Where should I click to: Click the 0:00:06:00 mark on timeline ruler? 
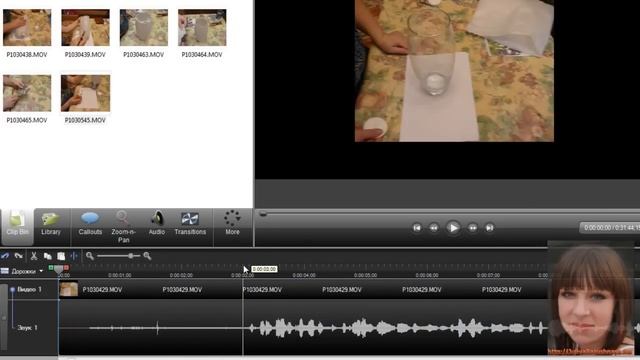coord(427,275)
